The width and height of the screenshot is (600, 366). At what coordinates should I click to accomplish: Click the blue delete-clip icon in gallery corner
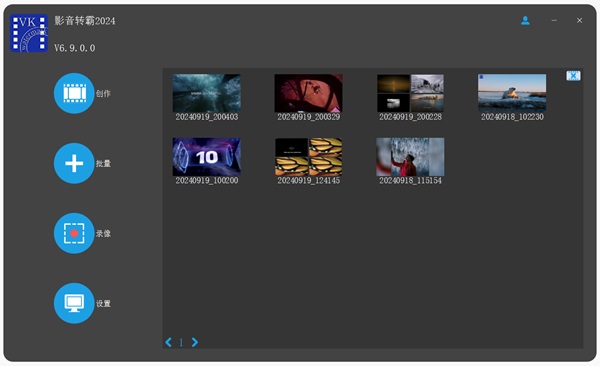coord(573,76)
